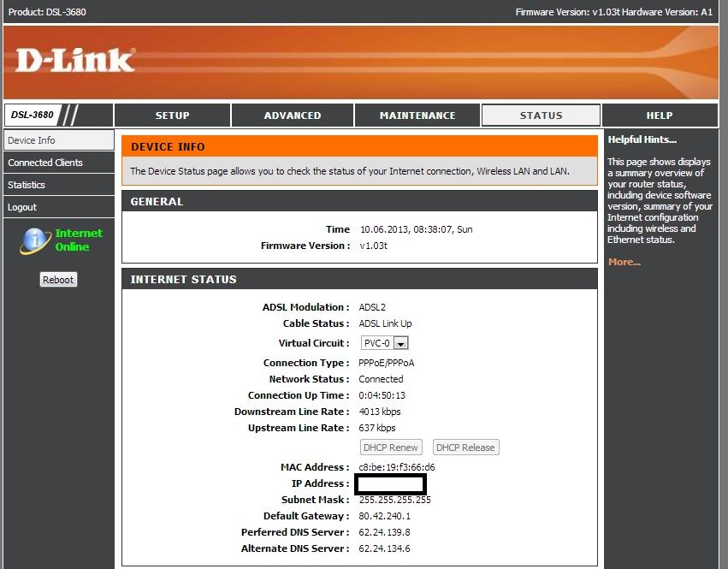This screenshot has width=728, height=569.
Task: Click the alternate DNS value 62.24.134.6
Action: tap(384, 548)
